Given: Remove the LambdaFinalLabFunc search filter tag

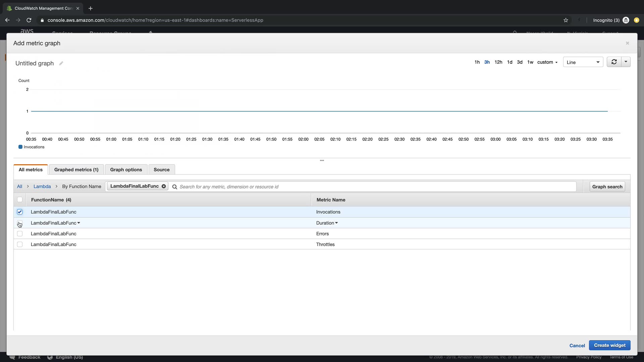Looking at the screenshot, I should coord(164,186).
